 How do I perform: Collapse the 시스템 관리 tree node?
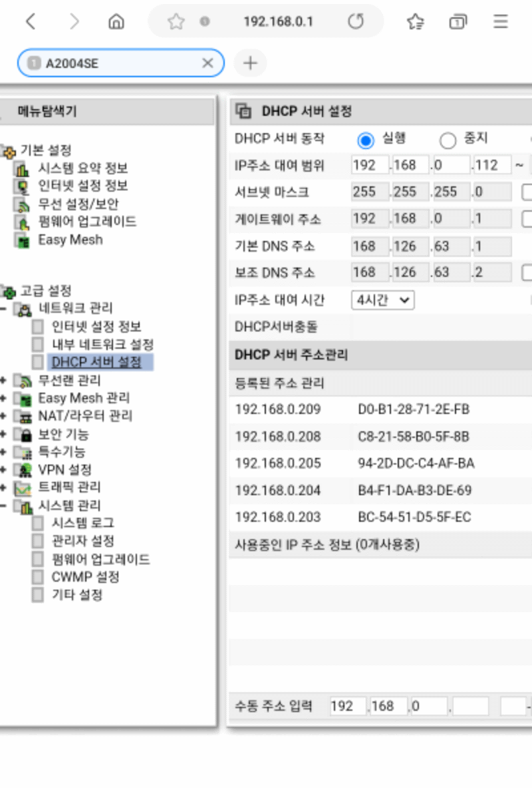click(x=3, y=505)
